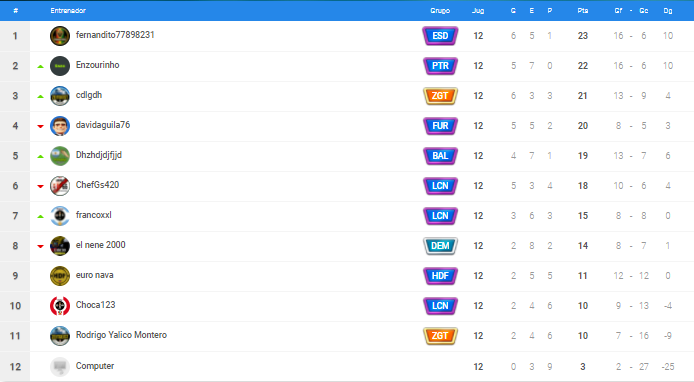The width and height of the screenshot is (694, 382).
Task: Click the DEM group badge
Action: point(440,246)
